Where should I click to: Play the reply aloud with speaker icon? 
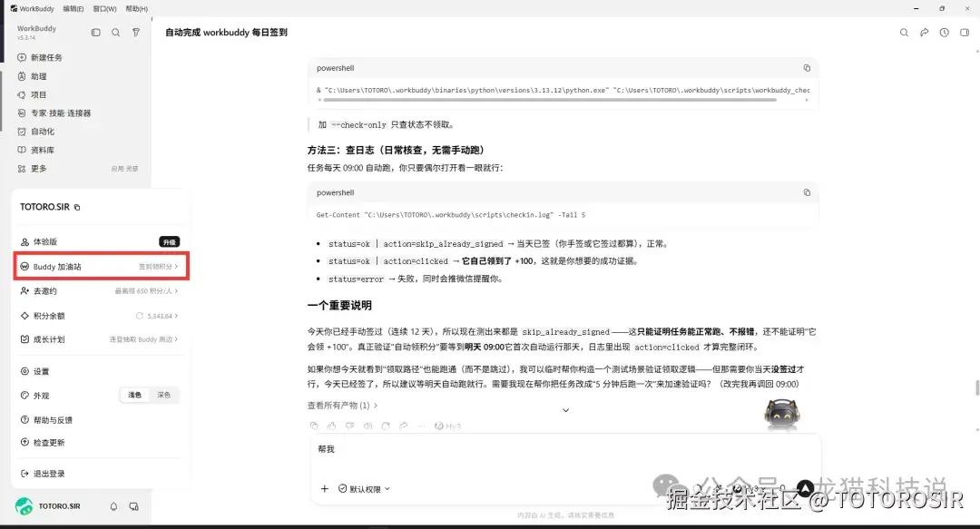pyautogui.click(x=368, y=426)
